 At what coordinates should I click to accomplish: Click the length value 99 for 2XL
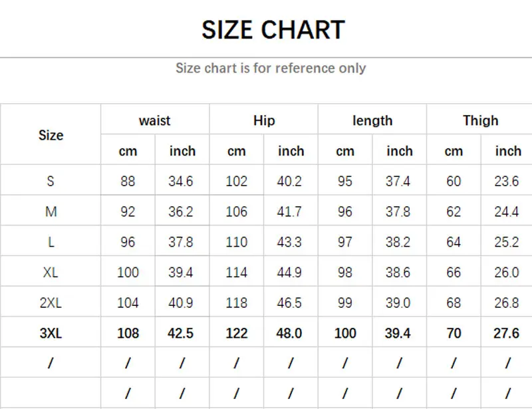click(345, 302)
